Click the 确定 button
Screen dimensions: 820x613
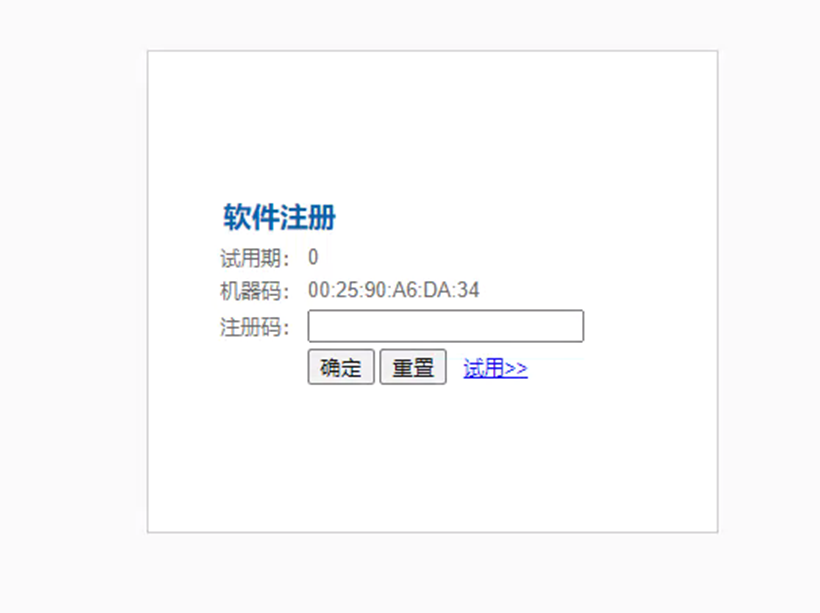[341, 367]
